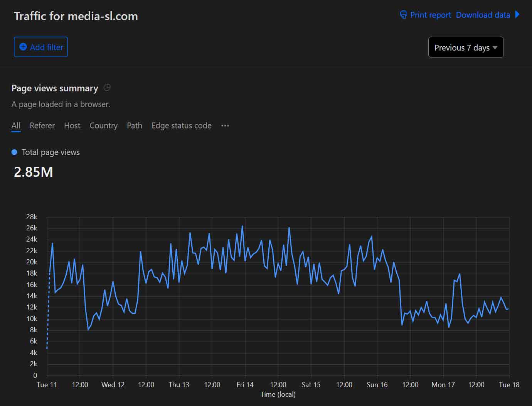
Task: View page views by Country tab
Action: 103,125
